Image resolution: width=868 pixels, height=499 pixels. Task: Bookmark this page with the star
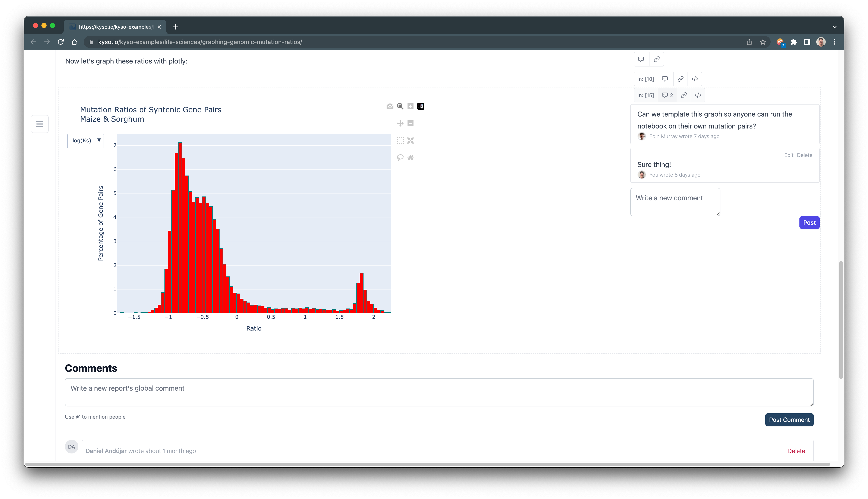(763, 42)
